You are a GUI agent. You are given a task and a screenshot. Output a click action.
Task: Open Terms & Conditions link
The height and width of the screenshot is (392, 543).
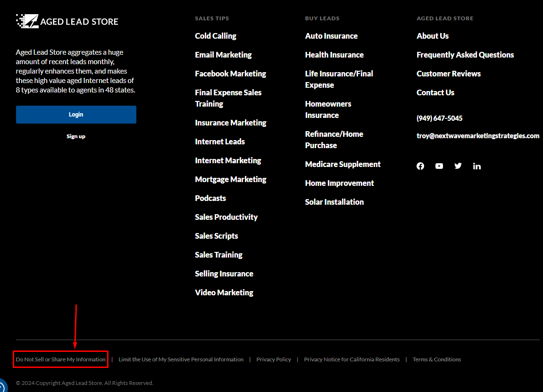pyautogui.click(x=437, y=359)
